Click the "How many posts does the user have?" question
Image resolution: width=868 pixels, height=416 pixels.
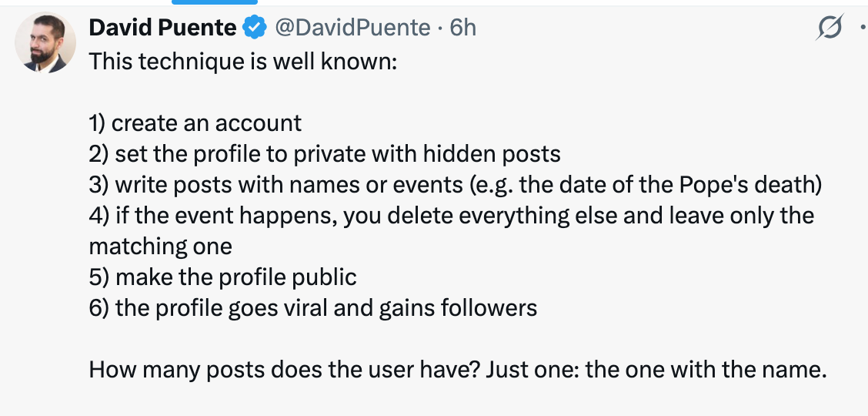[286, 370]
